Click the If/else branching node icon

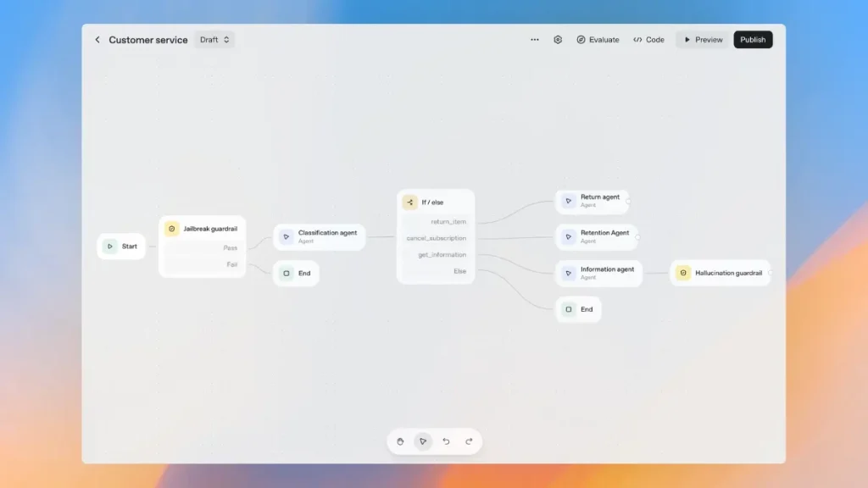[411, 202]
